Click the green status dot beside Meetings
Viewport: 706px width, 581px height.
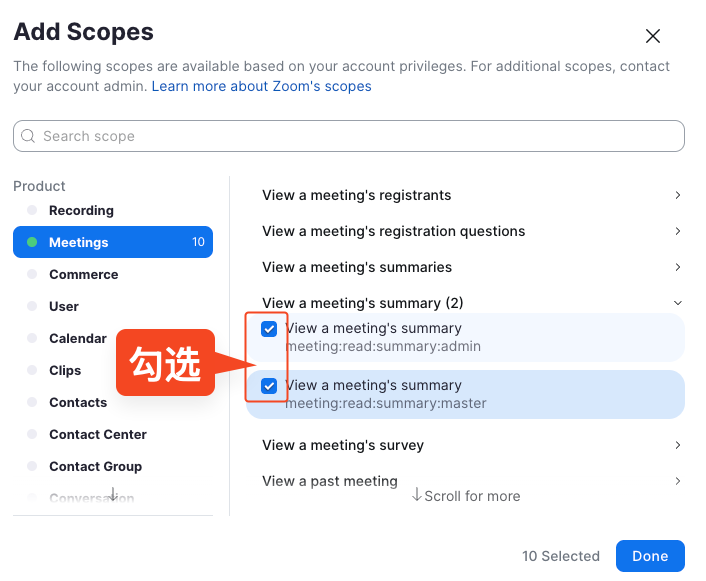point(32,243)
